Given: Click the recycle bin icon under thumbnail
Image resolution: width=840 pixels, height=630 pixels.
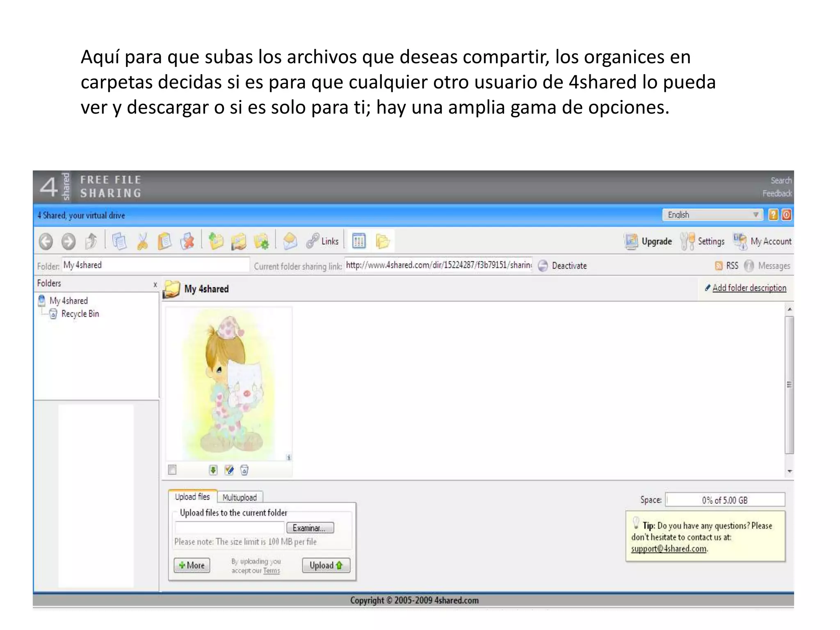Looking at the screenshot, I should (x=244, y=470).
